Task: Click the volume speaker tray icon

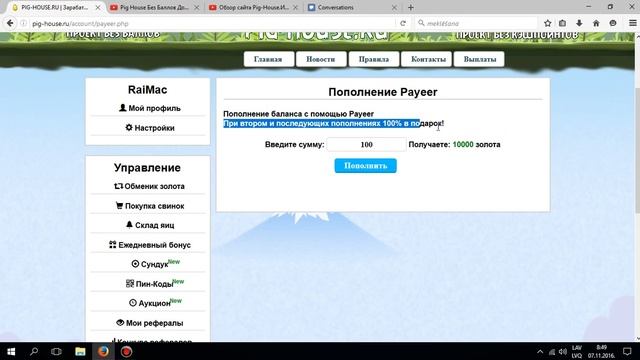Action: [x=563, y=352]
